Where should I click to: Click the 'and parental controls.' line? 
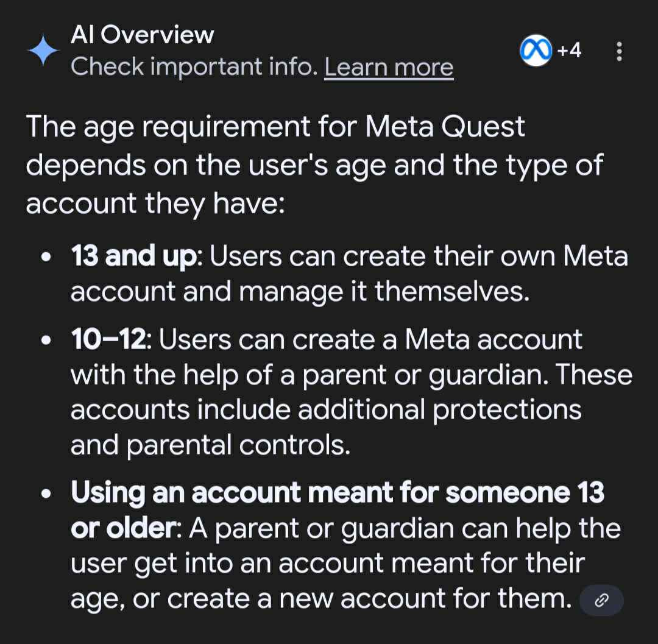click(x=210, y=445)
